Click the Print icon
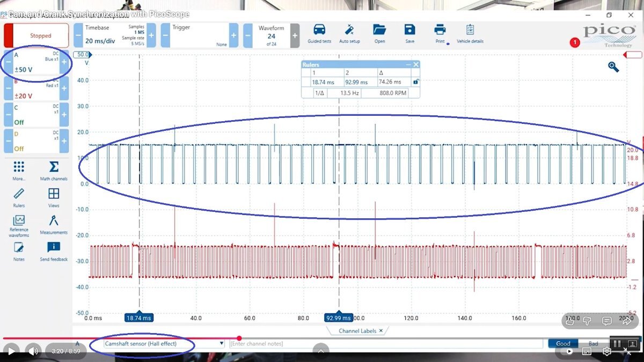The width and height of the screenshot is (644, 362). coord(440,30)
